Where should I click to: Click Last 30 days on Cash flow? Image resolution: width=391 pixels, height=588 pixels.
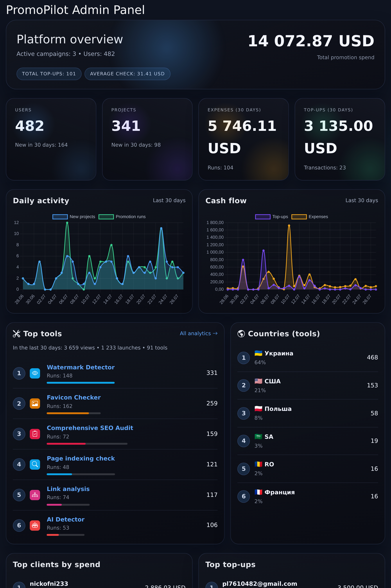click(362, 200)
